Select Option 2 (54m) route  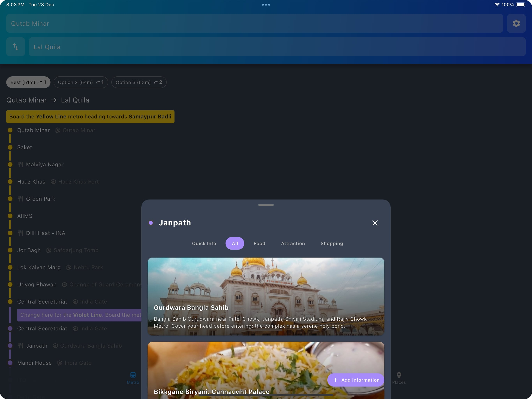(x=81, y=82)
